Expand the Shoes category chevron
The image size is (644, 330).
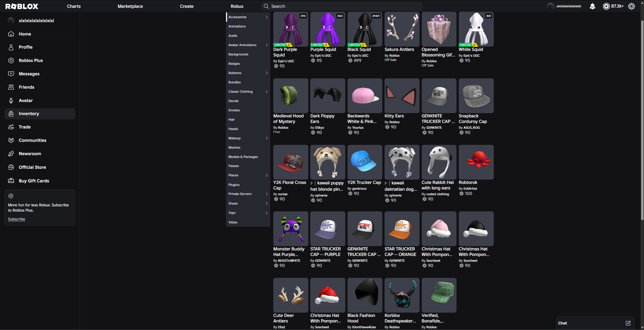click(x=267, y=204)
